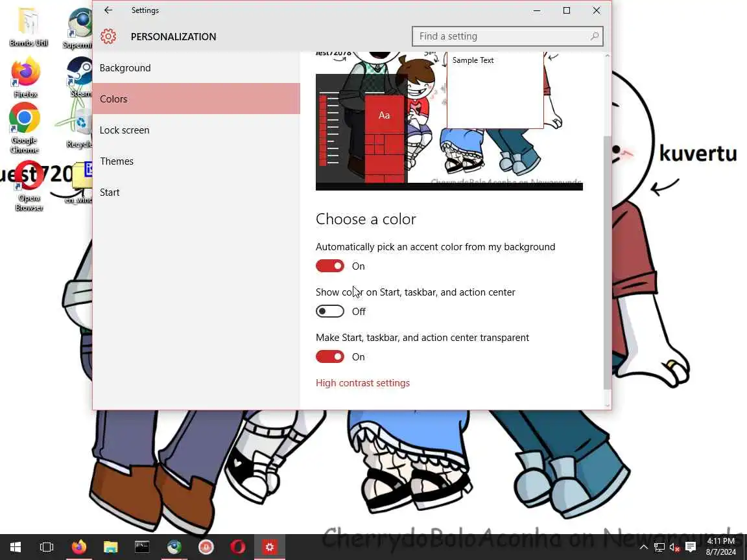
Task: Open the Command Prompt taskbar icon
Action: click(142, 547)
